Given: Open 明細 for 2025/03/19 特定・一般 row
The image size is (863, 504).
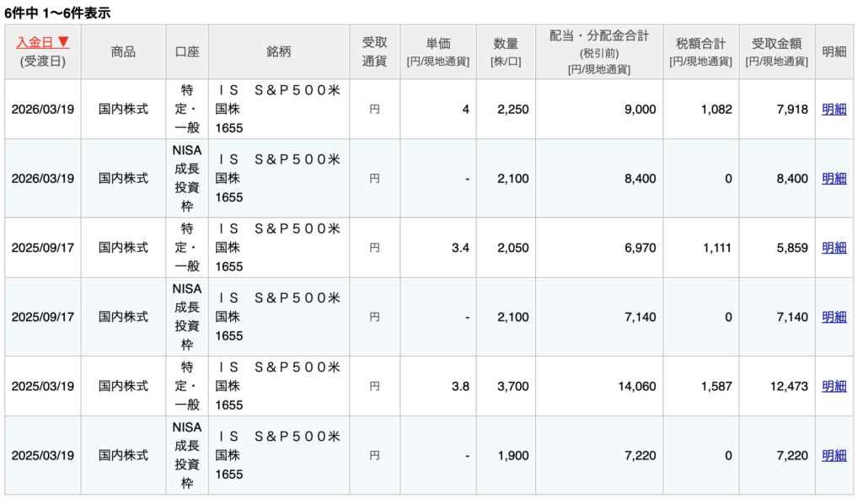Looking at the screenshot, I should pyautogui.click(x=834, y=387).
